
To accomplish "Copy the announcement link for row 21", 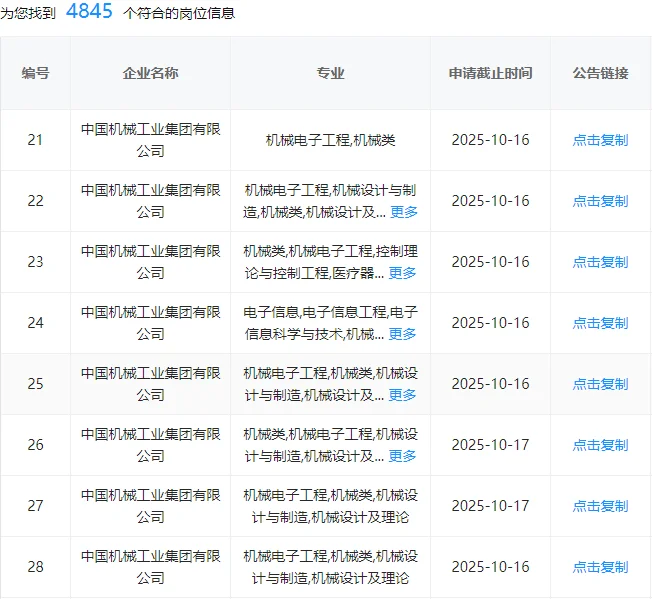I will pyautogui.click(x=600, y=140).
